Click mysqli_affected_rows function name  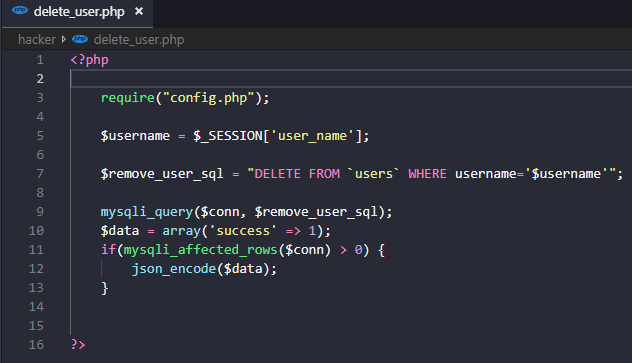tap(201, 250)
